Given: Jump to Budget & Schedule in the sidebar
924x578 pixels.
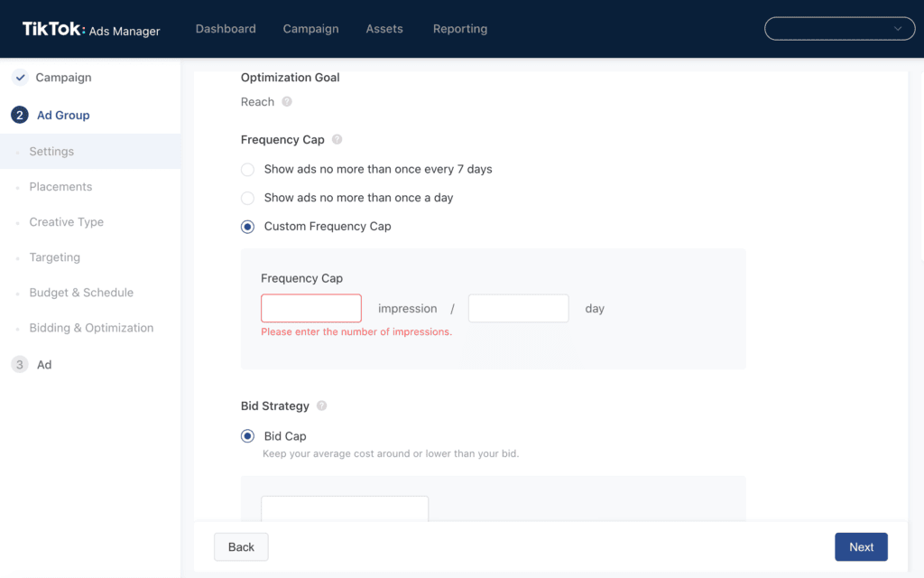Looking at the screenshot, I should point(81,293).
